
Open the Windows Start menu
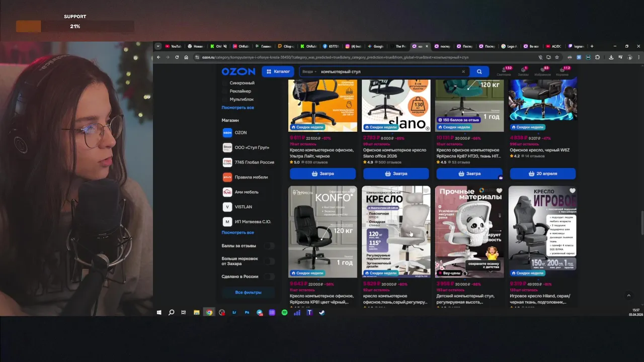tap(159, 312)
